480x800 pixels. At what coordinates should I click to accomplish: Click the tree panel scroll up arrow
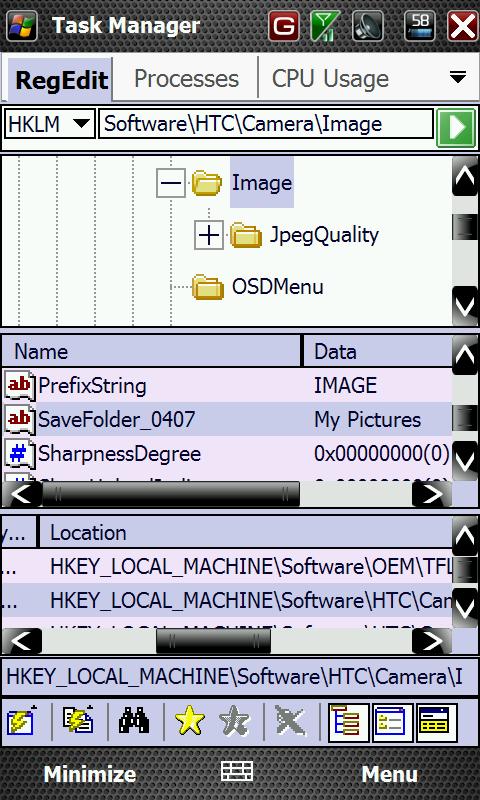pos(465,176)
